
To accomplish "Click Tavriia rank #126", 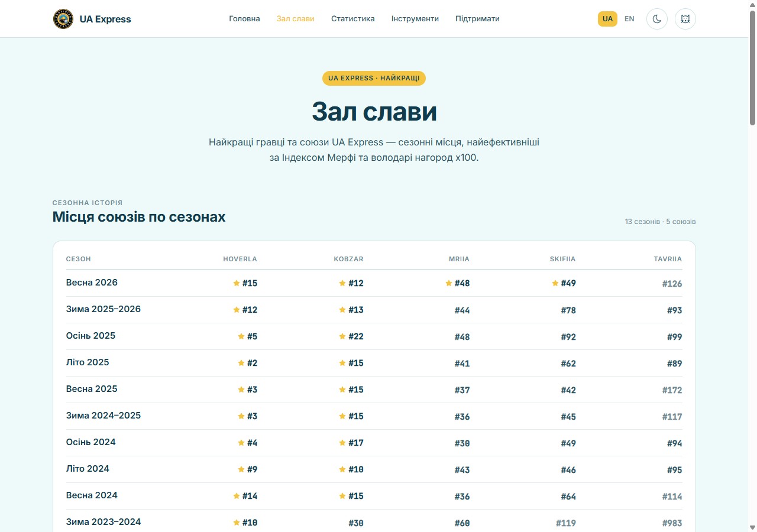I will [672, 284].
